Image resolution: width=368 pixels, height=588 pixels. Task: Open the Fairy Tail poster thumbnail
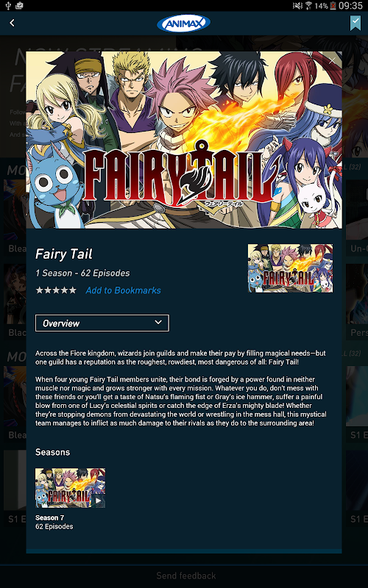pyautogui.click(x=290, y=268)
